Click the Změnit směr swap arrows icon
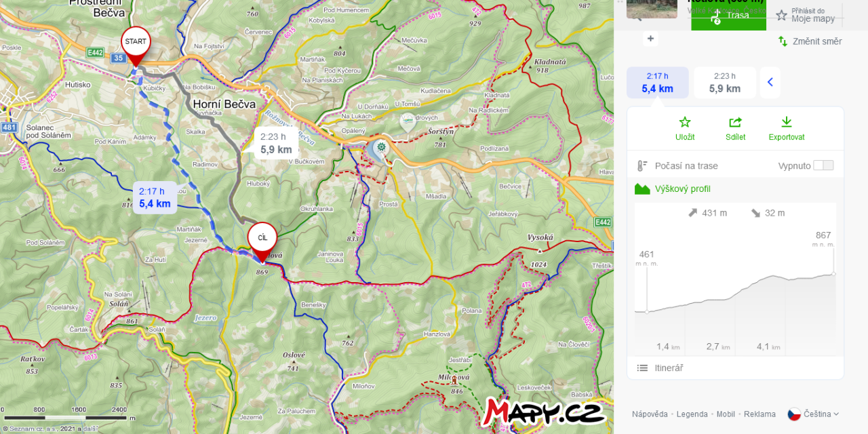Viewport: 868px width, 434px height. tap(783, 41)
